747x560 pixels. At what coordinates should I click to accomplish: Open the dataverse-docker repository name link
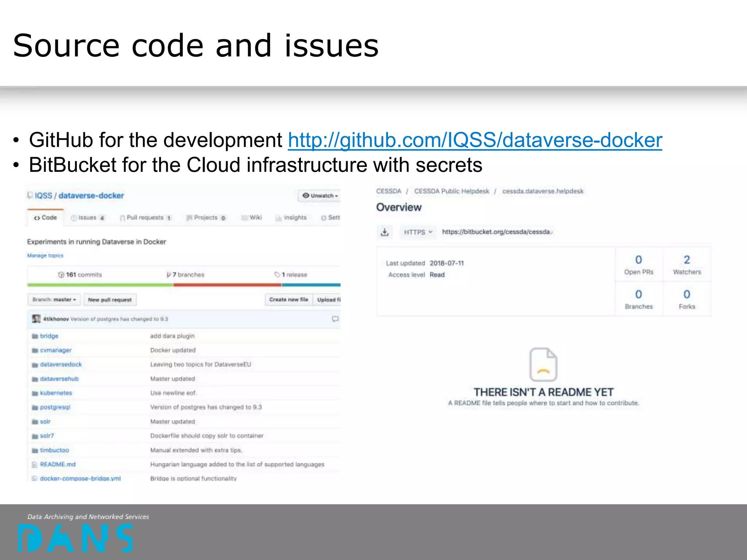pyautogui.click(x=91, y=196)
